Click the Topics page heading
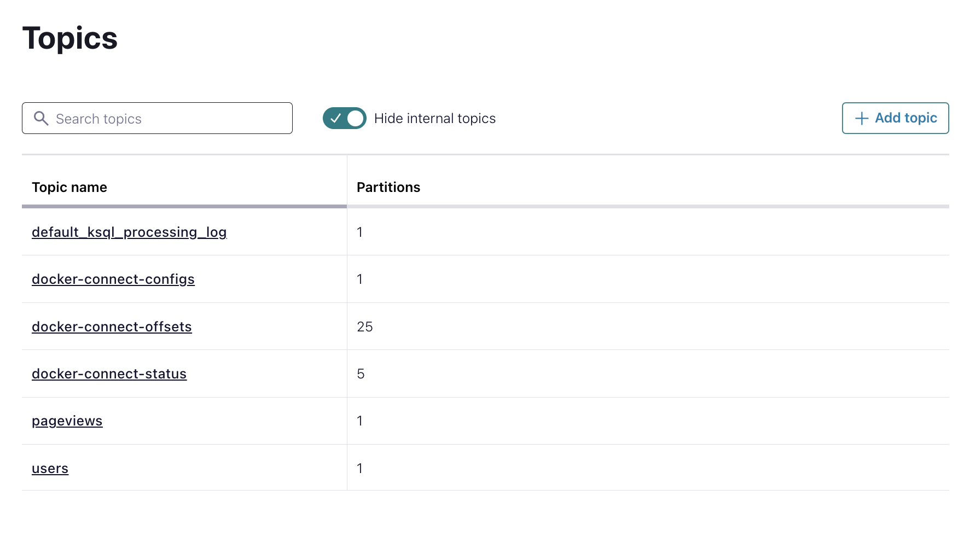 (x=70, y=38)
